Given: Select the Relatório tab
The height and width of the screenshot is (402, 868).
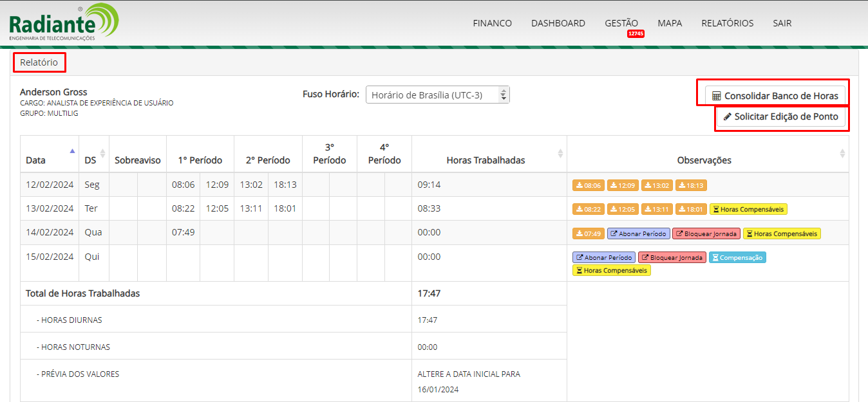Looking at the screenshot, I should coord(39,62).
